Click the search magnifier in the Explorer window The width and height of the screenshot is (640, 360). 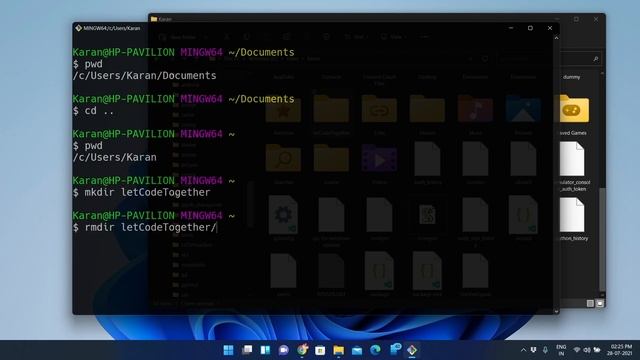pyautogui.click(x=596, y=59)
